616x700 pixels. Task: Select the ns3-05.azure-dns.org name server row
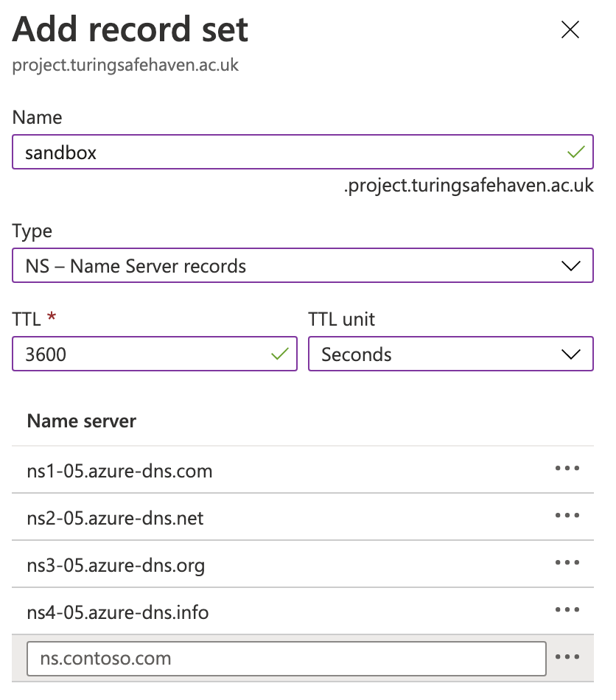click(303, 564)
